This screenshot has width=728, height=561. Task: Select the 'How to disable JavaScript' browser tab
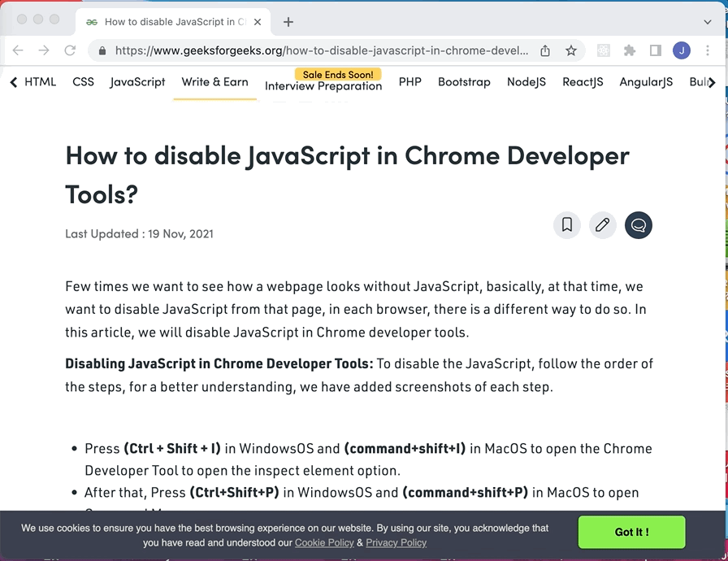click(x=173, y=22)
